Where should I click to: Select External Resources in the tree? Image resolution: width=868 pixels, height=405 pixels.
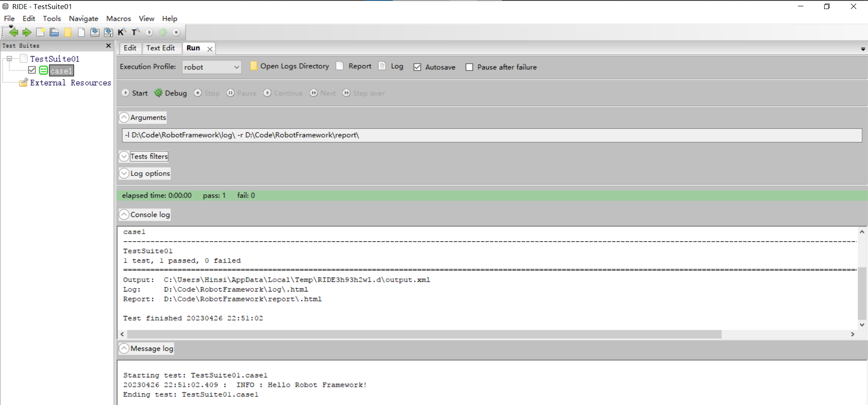pyautogui.click(x=71, y=83)
